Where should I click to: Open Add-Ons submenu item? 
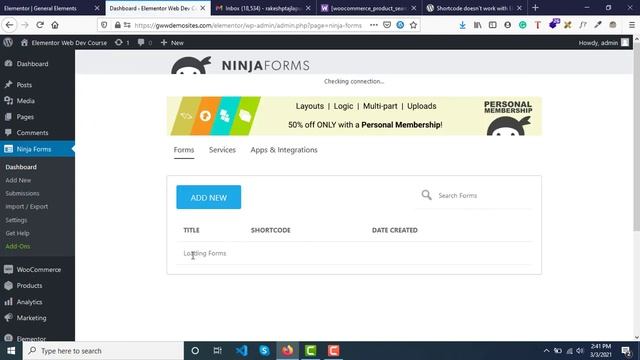(x=18, y=247)
